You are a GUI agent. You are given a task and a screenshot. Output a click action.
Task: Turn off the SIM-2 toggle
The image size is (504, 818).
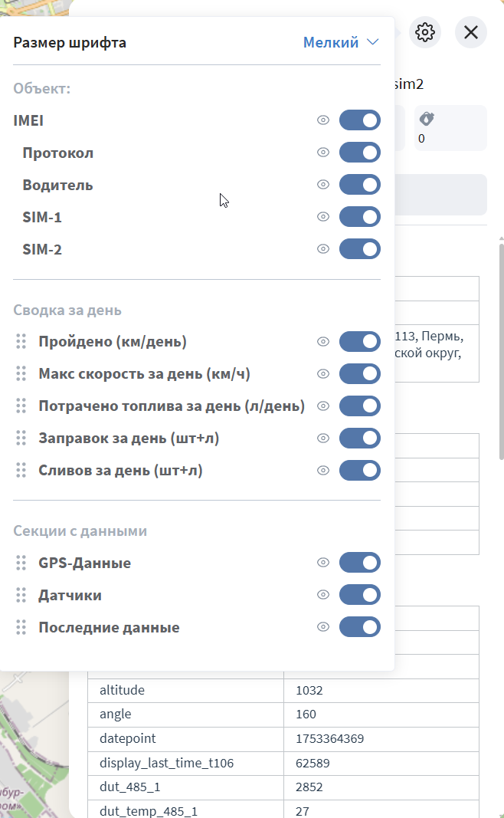(x=359, y=249)
